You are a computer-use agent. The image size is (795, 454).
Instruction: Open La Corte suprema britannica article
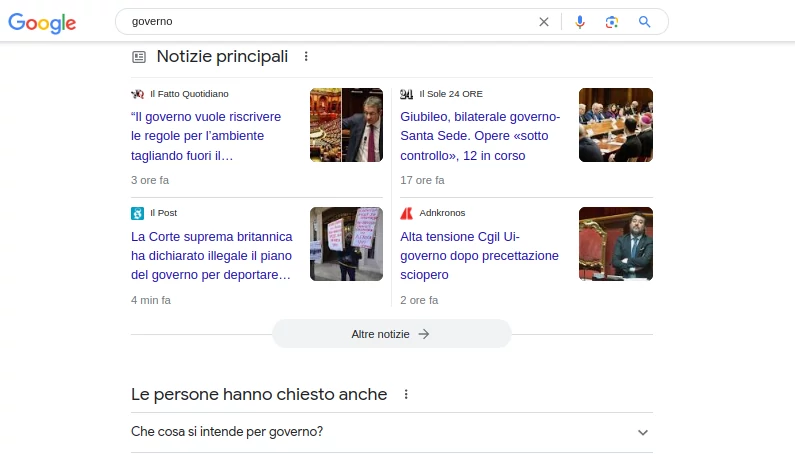coord(211,256)
